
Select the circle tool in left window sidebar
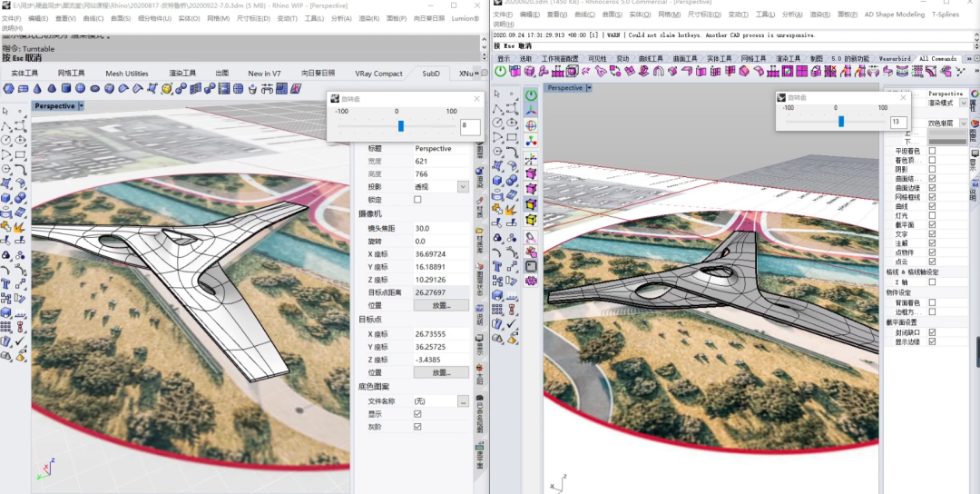5,140
